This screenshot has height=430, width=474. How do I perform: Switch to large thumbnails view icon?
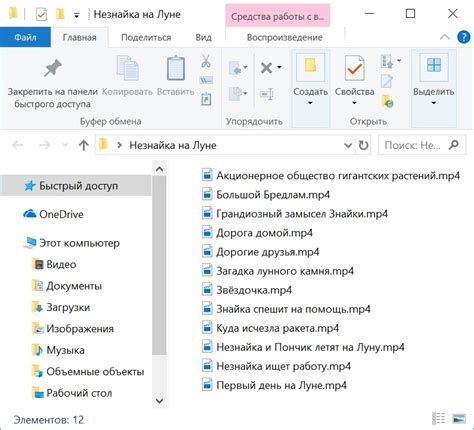[x=459, y=419]
